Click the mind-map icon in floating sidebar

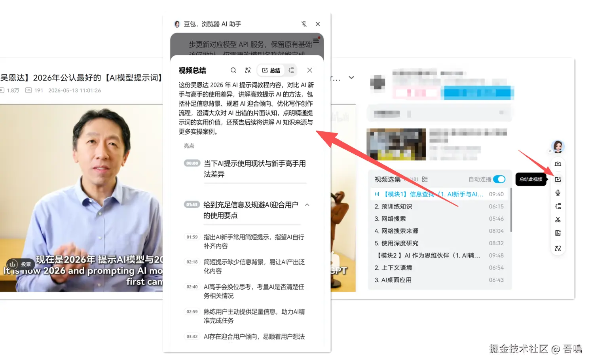tap(558, 206)
